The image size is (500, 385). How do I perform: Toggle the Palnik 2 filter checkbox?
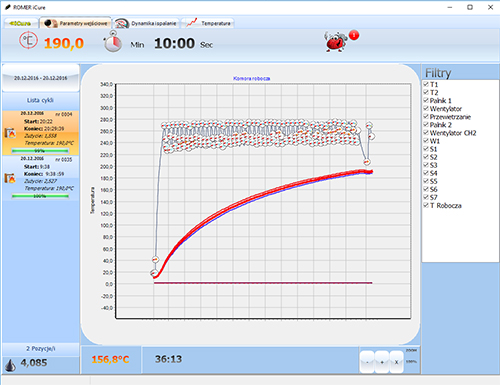(426, 124)
